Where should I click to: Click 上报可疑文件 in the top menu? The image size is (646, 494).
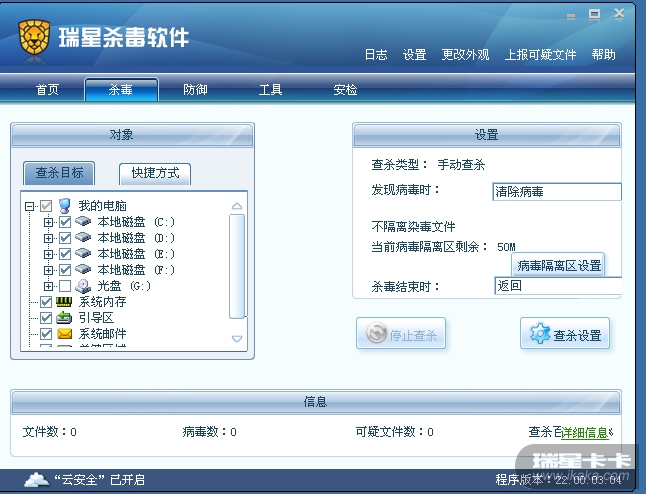click(x=540, y=54)
